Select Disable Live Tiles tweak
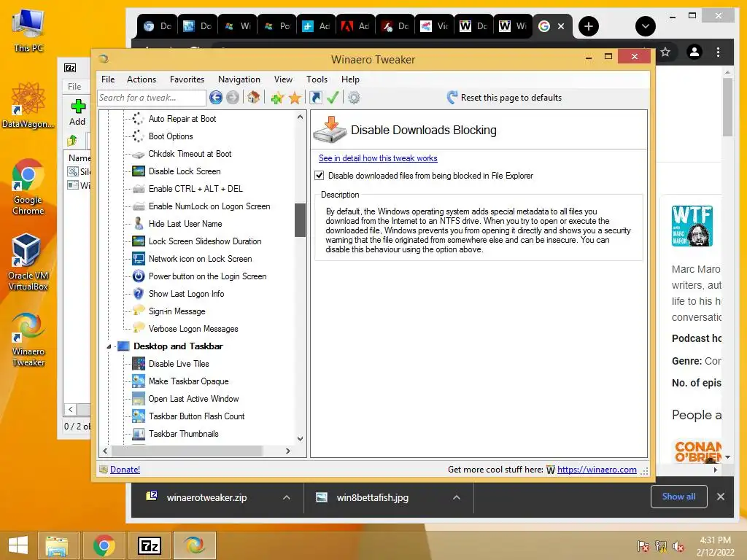Image resolution: width=747 pixels, height=560 pixels. click(179, 364)
